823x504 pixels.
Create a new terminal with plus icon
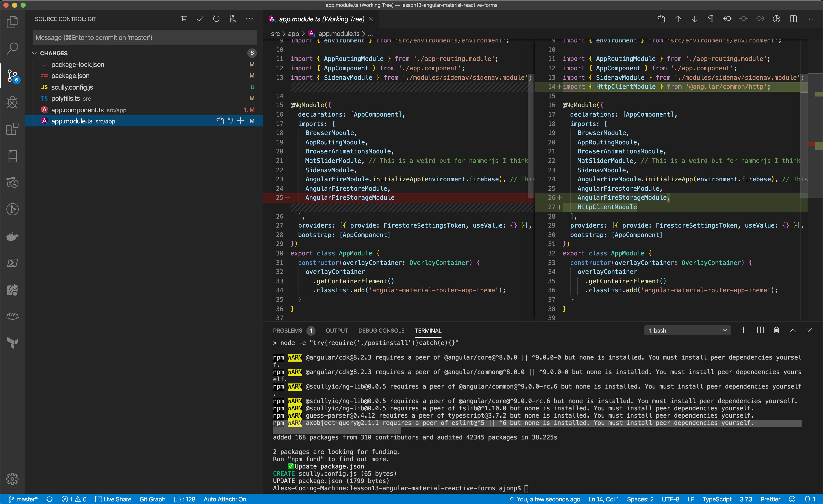tap(743, 330)
